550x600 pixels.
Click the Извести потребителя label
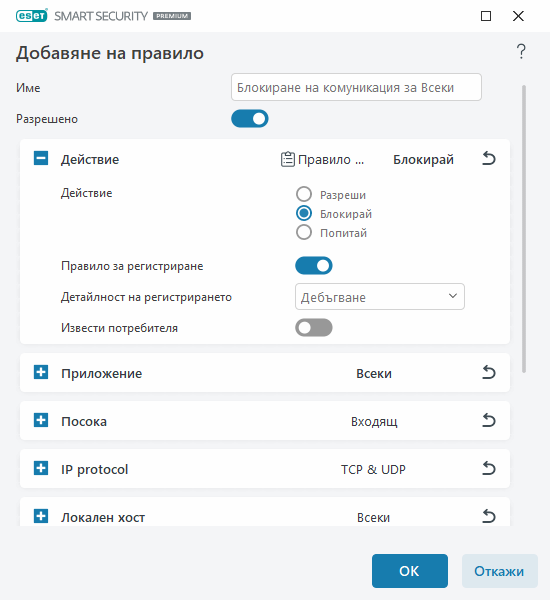[x=119, y=328]
